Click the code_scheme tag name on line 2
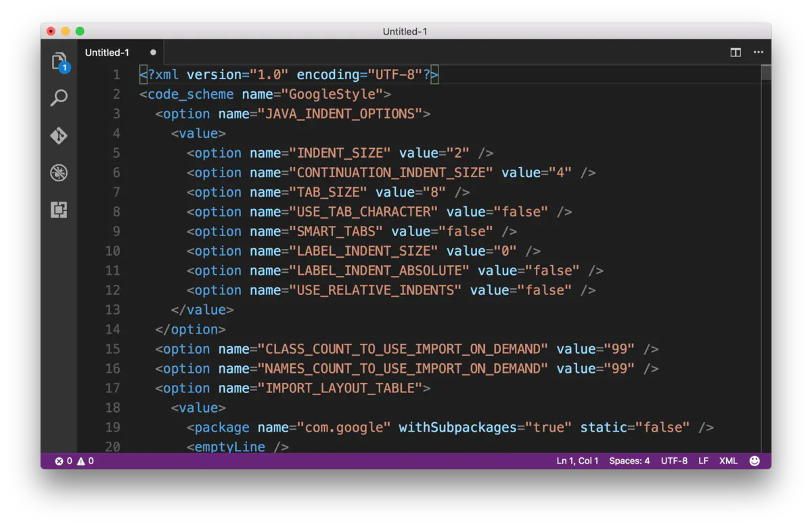812x527 pixels. pos(191,95)
